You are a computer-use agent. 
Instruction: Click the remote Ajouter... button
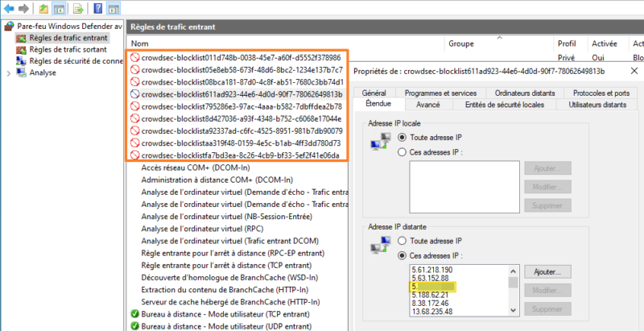(x=547, y=271)
